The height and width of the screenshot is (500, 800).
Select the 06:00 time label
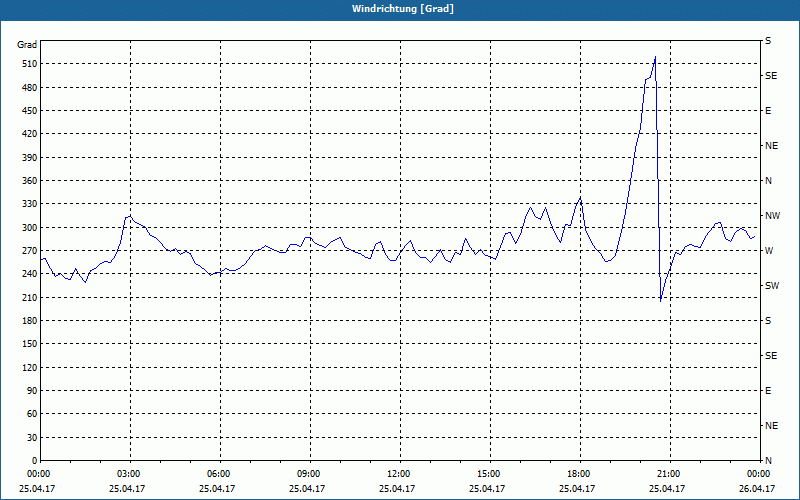tap(218, 474)
